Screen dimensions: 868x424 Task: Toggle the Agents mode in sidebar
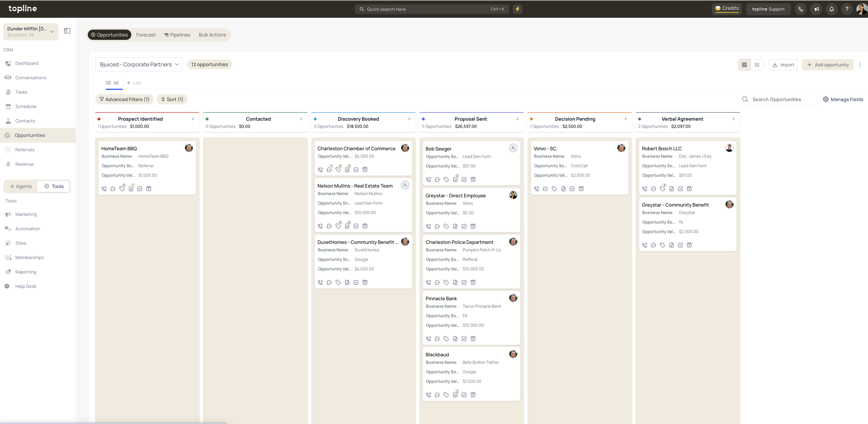[21, 187]
